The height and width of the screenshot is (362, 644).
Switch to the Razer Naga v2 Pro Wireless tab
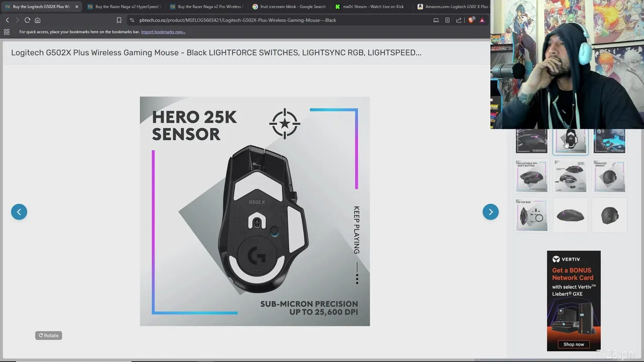tap(205, 7)
